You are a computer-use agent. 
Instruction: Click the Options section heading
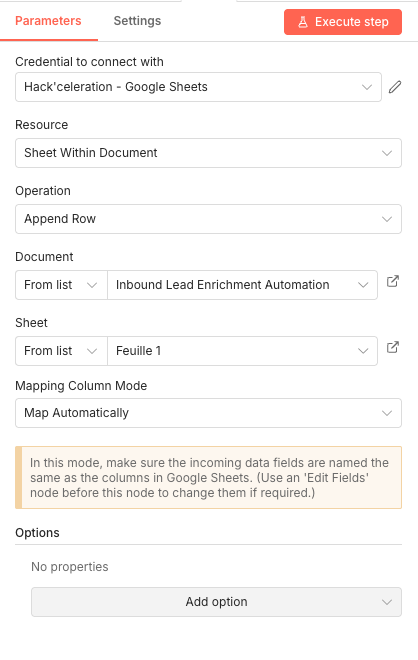pyautogui.click(x=37, y=533)
